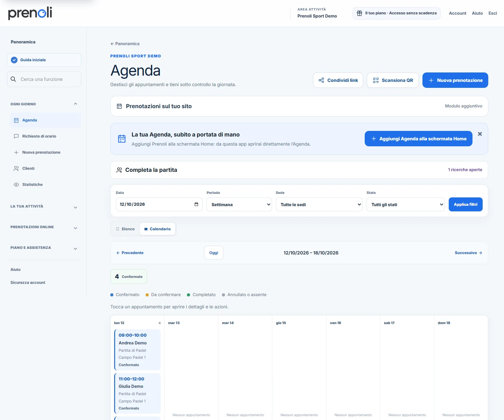Click the Nuova prenotazione blue button
Image resolution: width=504 pixels, height=420 pixels.
point(455,80)
